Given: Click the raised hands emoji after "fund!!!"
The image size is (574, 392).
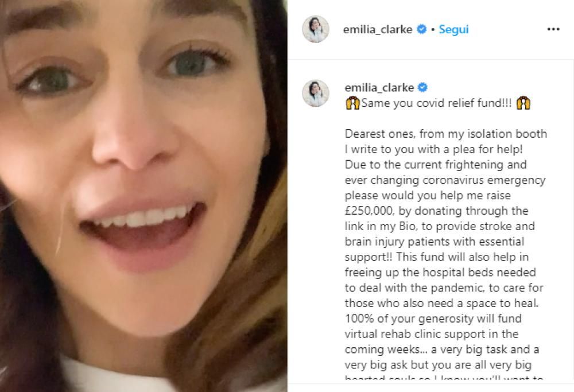Looking at the screenshot, I should tap(523, 104).
